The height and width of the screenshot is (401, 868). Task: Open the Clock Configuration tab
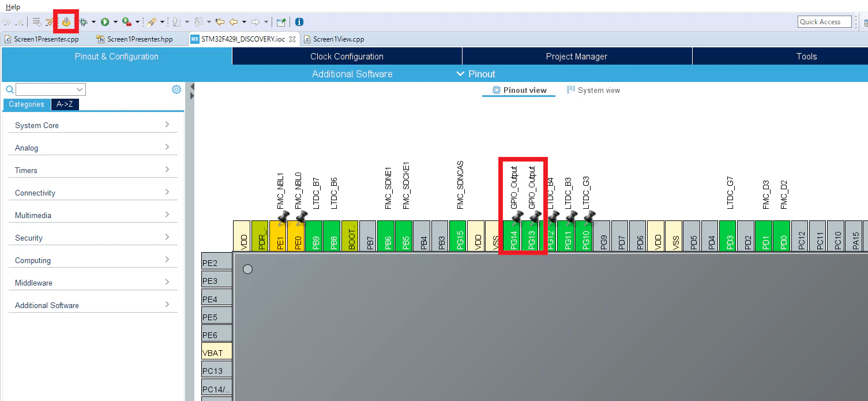point(347,56)
